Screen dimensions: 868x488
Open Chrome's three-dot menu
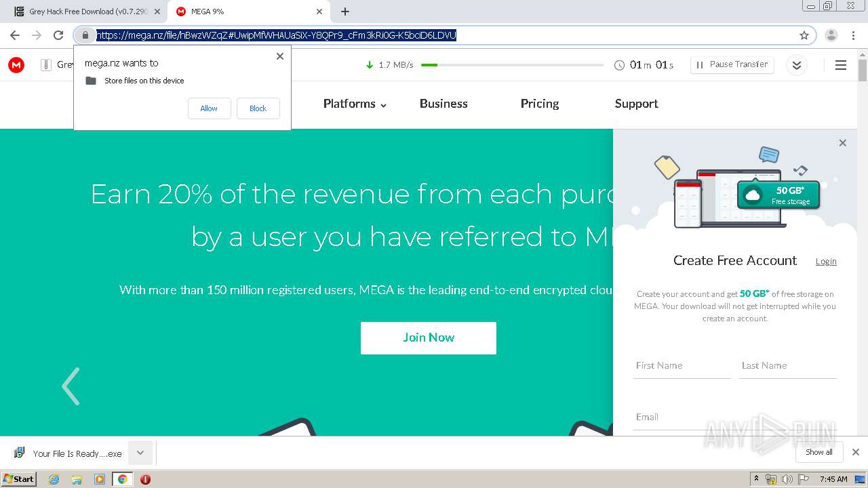click(x=853, y=35)
